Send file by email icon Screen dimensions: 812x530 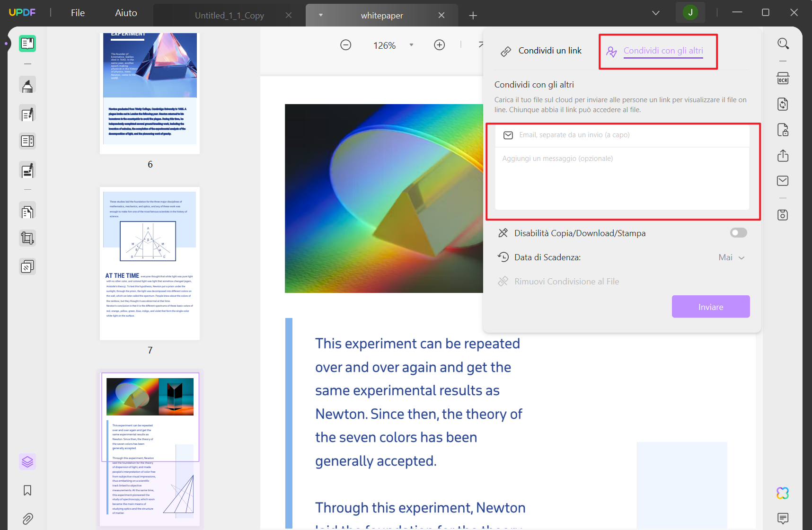coord(783,181)
